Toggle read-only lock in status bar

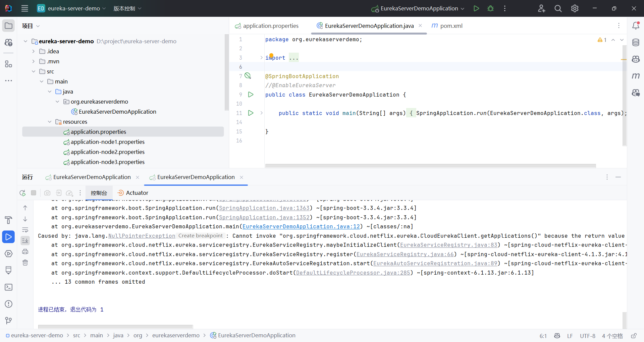point(634,336)
